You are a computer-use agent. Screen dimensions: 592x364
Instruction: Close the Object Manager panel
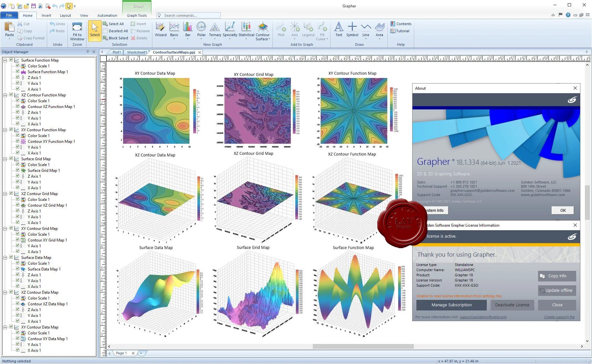click(x=94, y=52)
